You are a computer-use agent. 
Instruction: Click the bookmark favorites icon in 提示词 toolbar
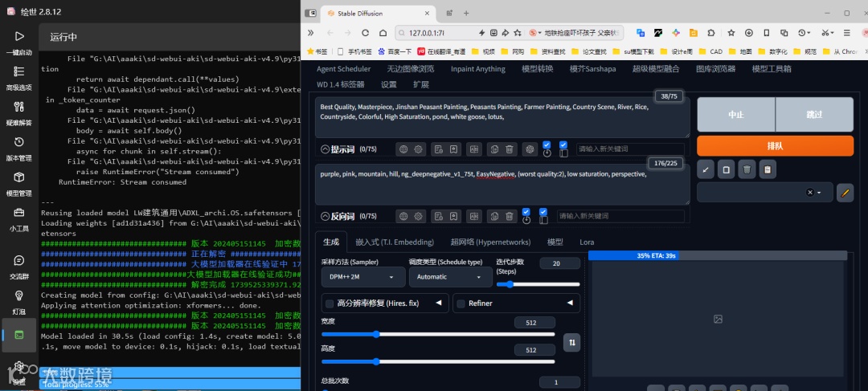click(453, 149)
